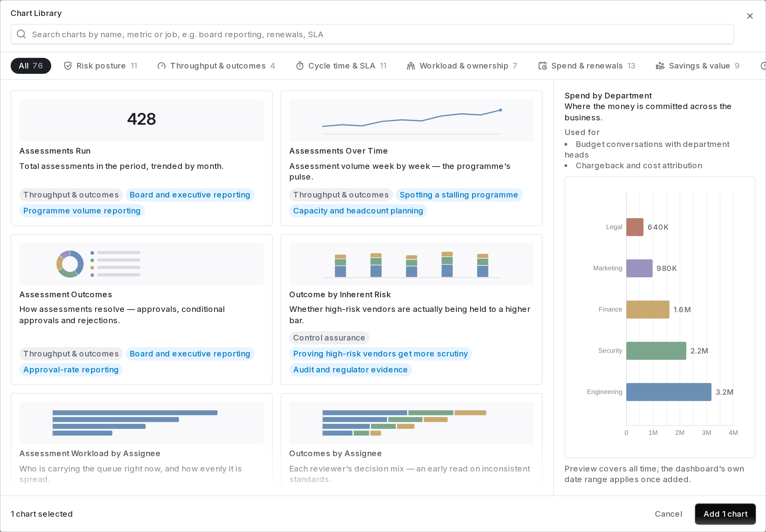Click 'Budget conversations with department heads' bullet
766x532 pixels.
[x=647, y=150]
